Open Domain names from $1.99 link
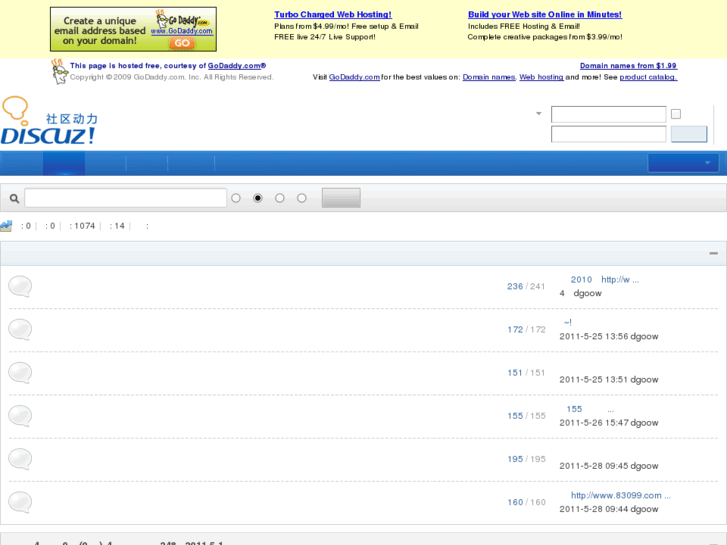 628,66
